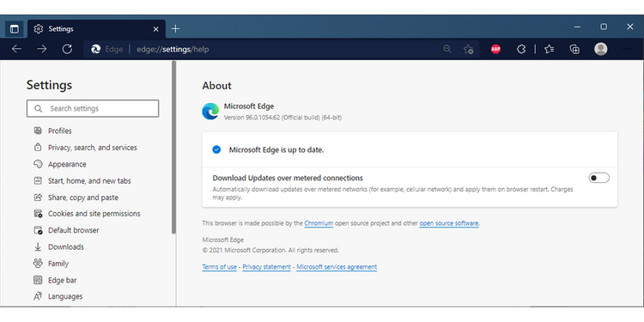The height and width of the screenshot is (322, 644).
Task: Click the settings sidebar scrollbar
Action: [173, 148]
